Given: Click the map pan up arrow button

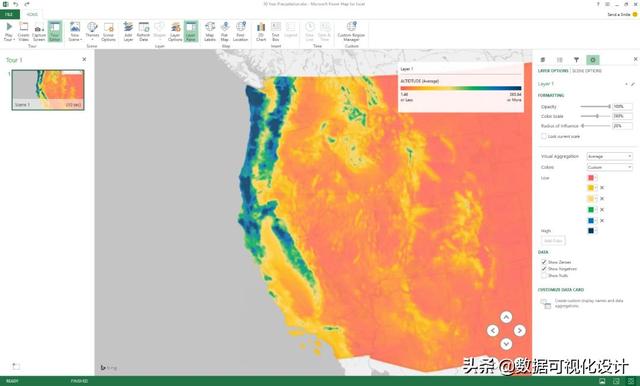Looking at the screenshot, I should [x=506, y=317].
